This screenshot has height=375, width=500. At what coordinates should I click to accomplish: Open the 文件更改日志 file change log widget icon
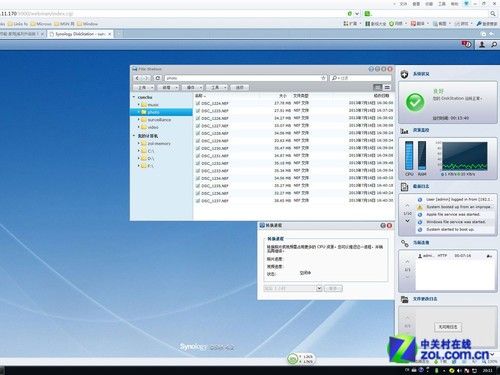(404, 299)
